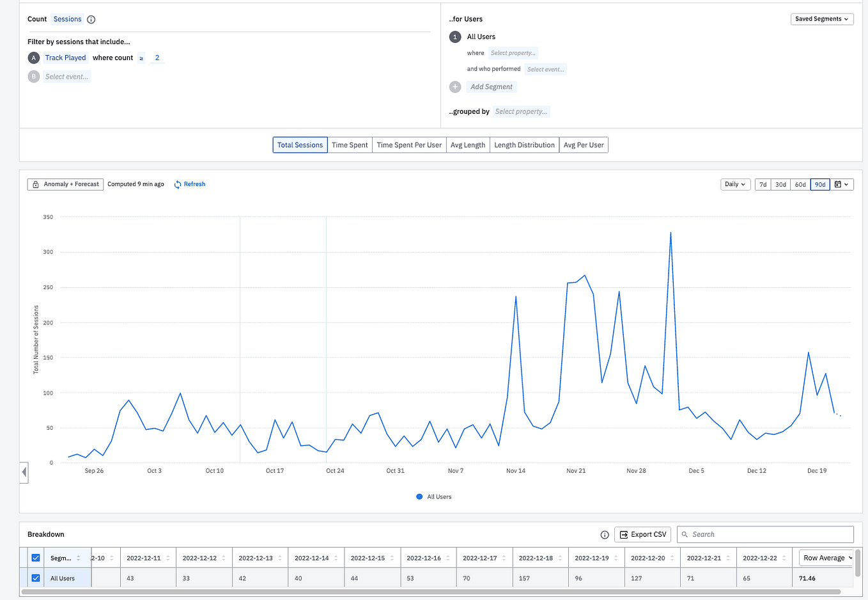
Task: Select the 30d range button
Action: pos(780,184)
